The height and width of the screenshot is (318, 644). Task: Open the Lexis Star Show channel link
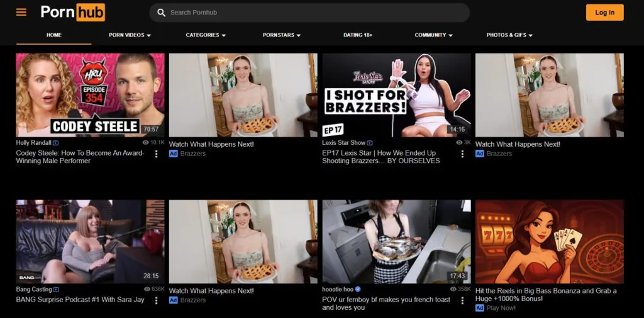pos(344,143)
